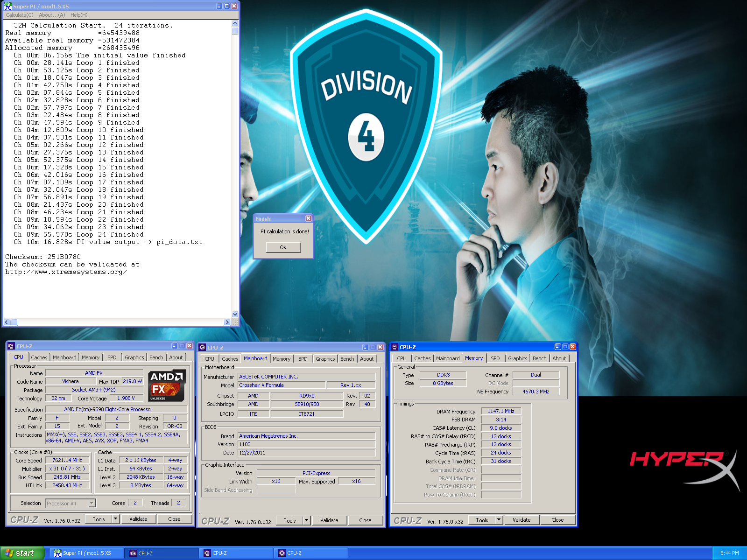
Task: Click the 5:44 PM system clock
Action: coord(729,553)
